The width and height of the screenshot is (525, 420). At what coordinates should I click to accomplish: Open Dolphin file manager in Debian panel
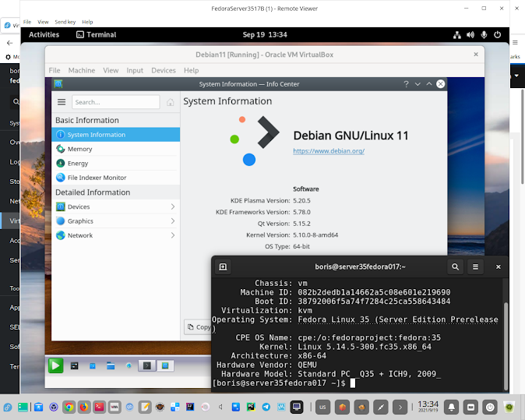point(111,365)
